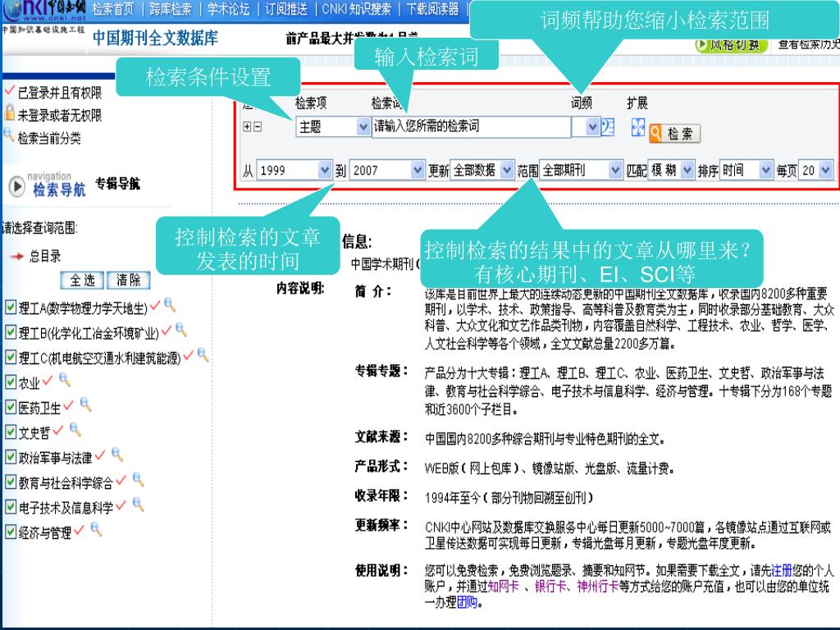Open 订阅推送 in top menu
This screenshot has height=630, width=840.
[x=286, y=9]
